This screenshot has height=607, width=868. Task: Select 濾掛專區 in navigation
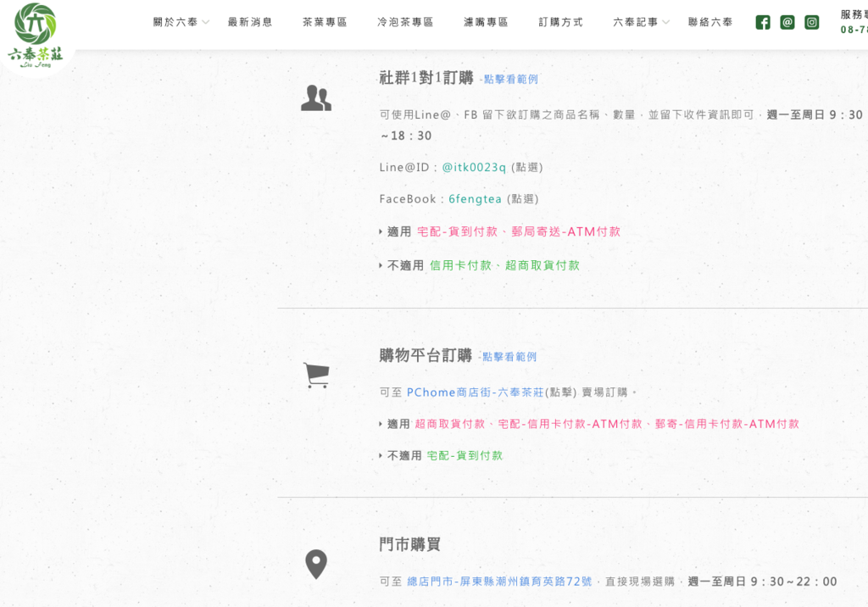click(486, 22)
